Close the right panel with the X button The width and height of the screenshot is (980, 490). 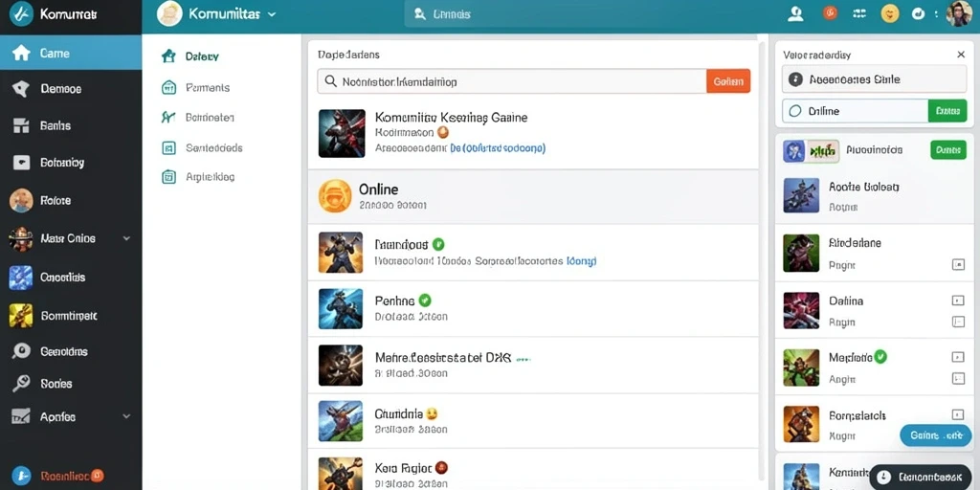tap(961, 55)
